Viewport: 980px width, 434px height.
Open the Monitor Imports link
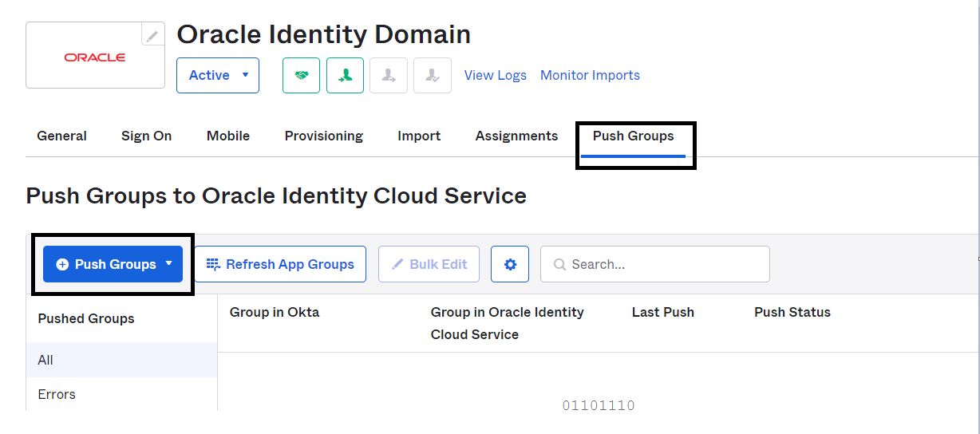coord(590,75)
